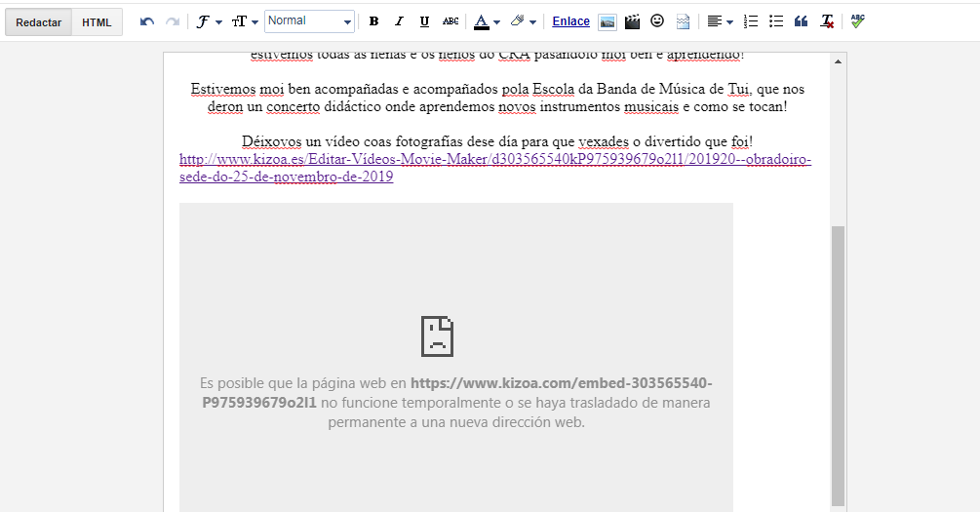The height and width of the screenshot is (512, 980).
Task: Open the Normal paragraph format dropdown
Action: [x=309, y=21]
